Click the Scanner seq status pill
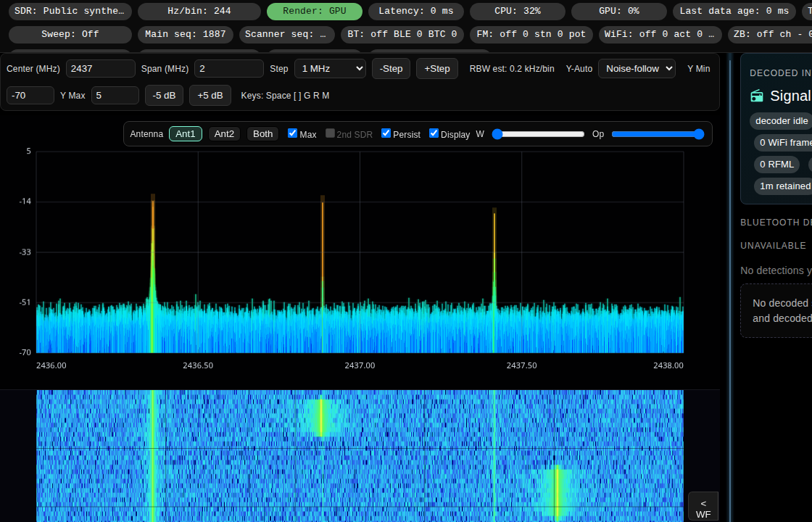Viewport: 812px width, 522px height. 287,34
